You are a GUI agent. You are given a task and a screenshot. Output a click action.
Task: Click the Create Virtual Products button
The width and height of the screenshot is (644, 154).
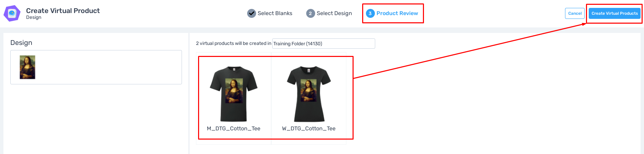[x=614, y=13]
